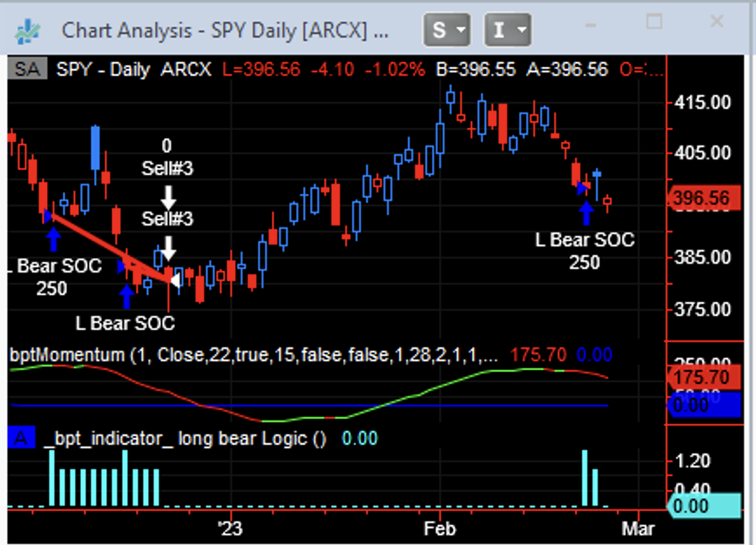The height and width of the screenshot is (545, 756).
Task: Close the chart analysis window
Action: [x=717, y=22]
